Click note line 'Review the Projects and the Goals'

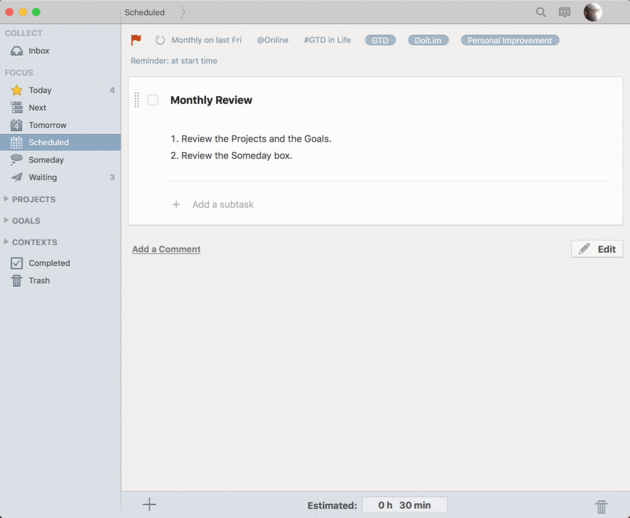(x=256, y=139)
